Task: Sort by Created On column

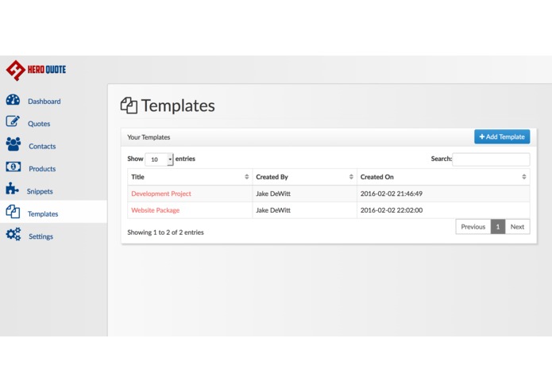Action: (x=443, y=177)
